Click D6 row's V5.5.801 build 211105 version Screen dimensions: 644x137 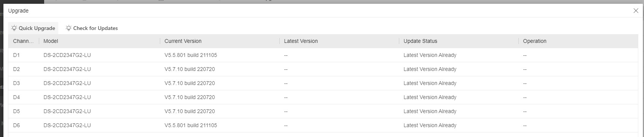point(191,125)
